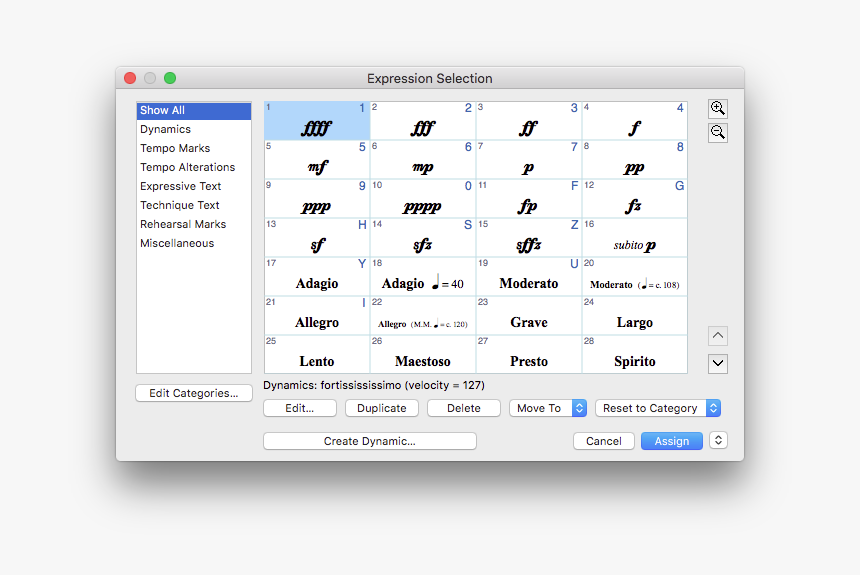The width and height of the screenshot is (860, 575).
Task: Pick the pp dynamic in cell 8
Action: click(635, 160)
